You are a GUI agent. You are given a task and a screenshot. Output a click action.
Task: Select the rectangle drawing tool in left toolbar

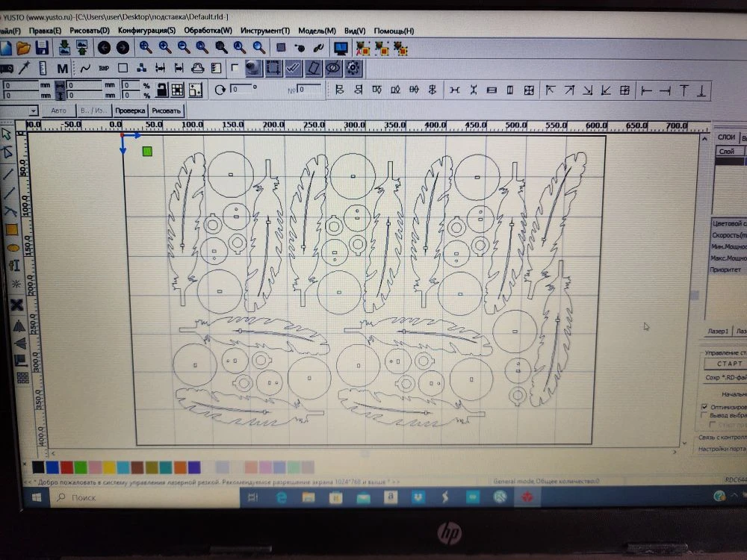coord(11,230)
